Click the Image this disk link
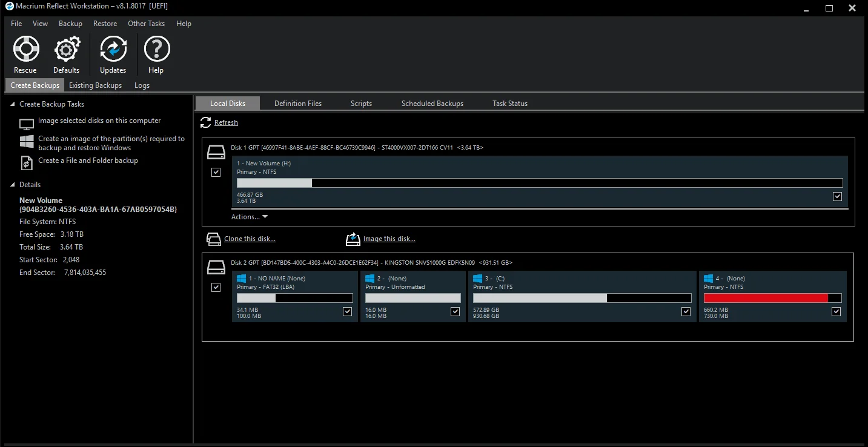 pyautogui.click(x=389, y=239)
